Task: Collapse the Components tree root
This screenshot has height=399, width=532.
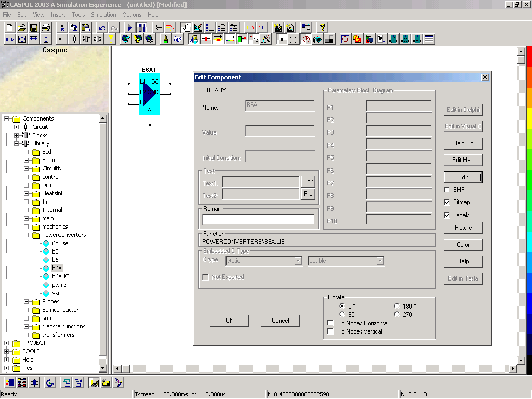Action: coord(6,119)
